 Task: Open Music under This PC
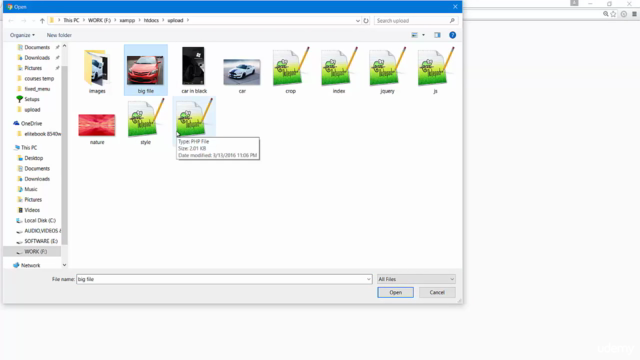tap(31, 189)
